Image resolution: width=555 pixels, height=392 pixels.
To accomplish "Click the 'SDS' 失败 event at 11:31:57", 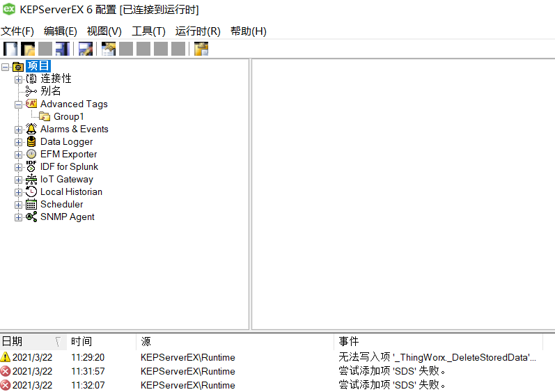I will point(392,371).
